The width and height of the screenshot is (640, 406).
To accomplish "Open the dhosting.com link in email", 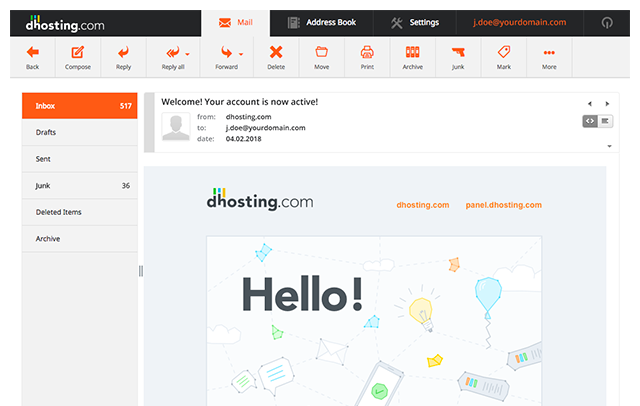I will point(423,205).
